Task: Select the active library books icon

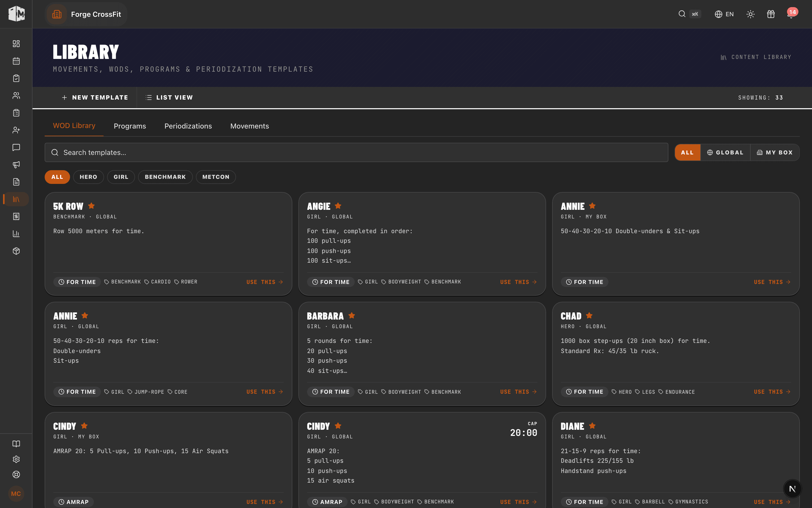Action: click(16, 199)
